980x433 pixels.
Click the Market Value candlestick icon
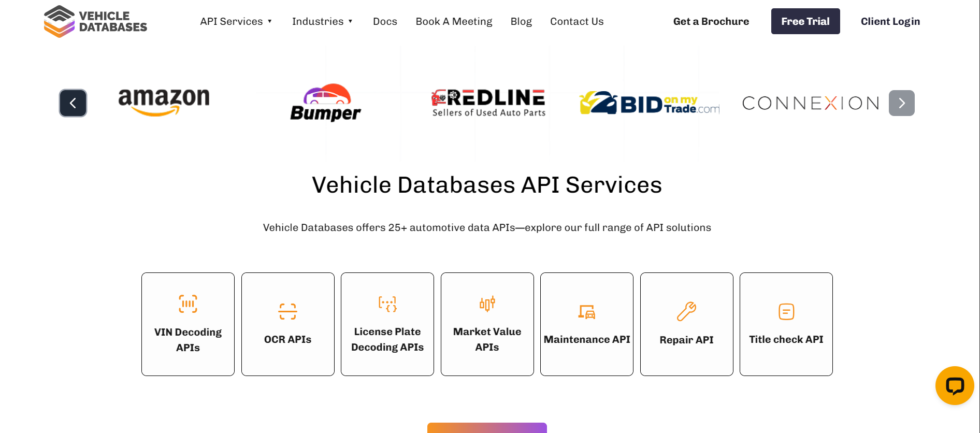[x=487, y=304]
